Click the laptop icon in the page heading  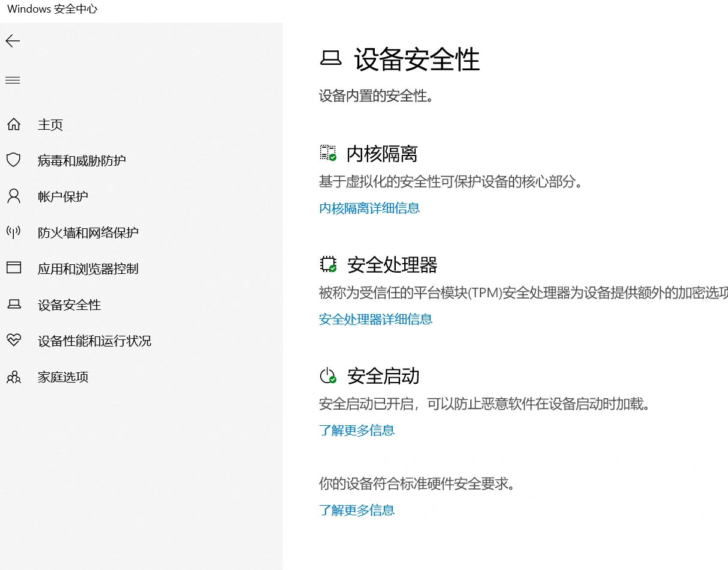(330, 58)
